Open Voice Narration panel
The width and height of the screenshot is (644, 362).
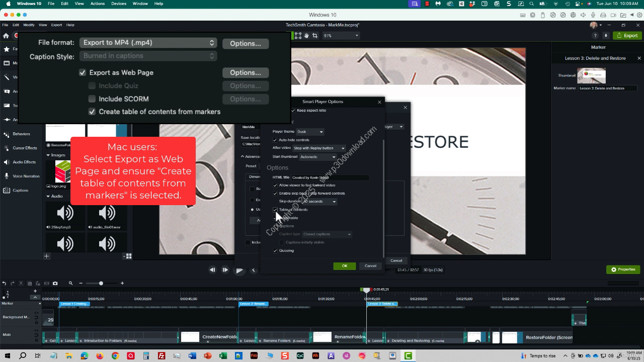pos(22,176)
